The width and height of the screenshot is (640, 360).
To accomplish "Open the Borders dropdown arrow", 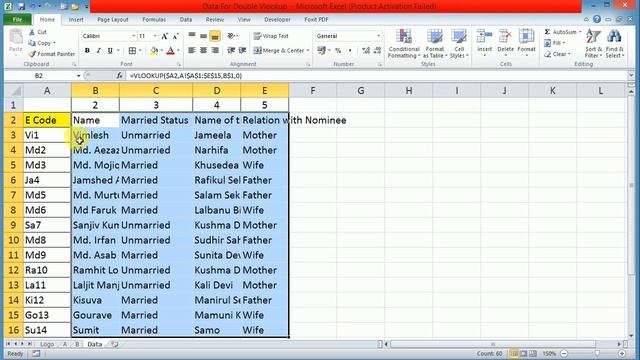I will pyautogui.click(x=140, y=51).
